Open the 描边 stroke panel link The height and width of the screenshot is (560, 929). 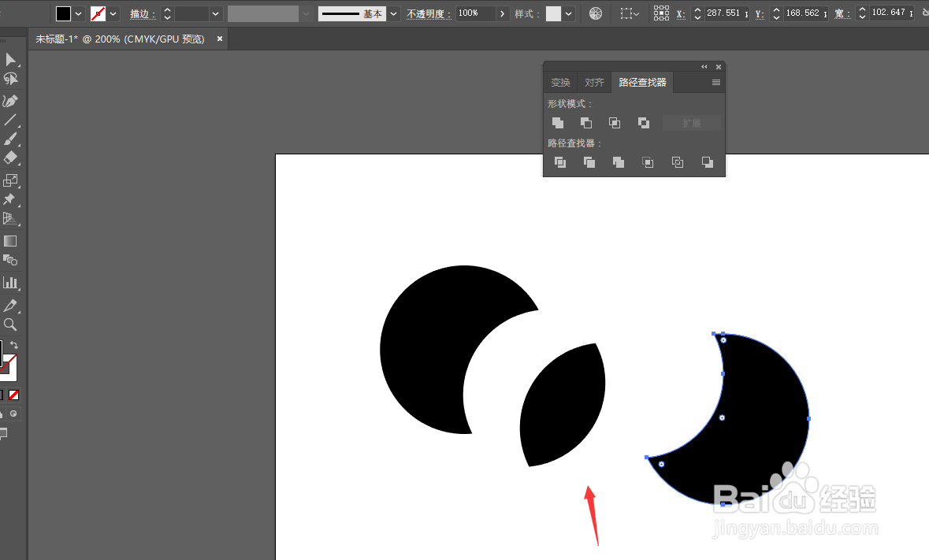coord(143,13)
